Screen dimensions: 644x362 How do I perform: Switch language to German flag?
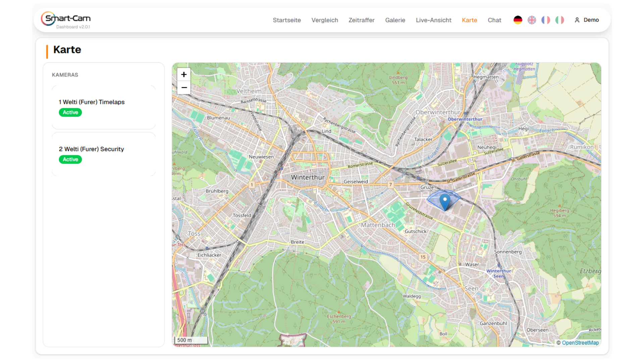pos(518,20)
